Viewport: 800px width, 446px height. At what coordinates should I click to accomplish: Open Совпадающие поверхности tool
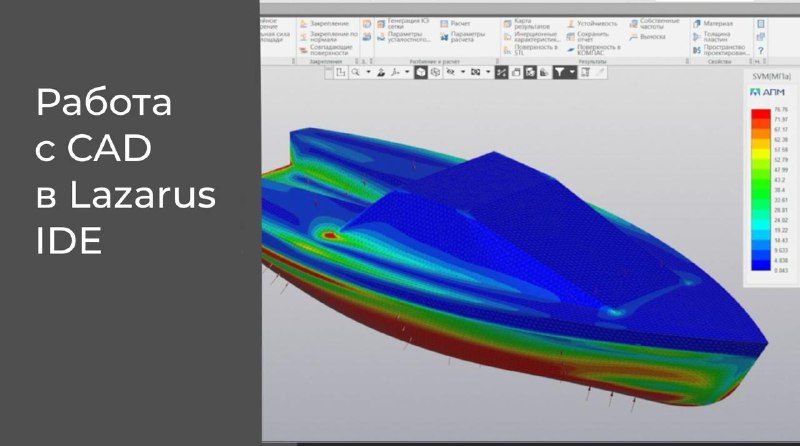pyautogui.click(x=326, y=49)
